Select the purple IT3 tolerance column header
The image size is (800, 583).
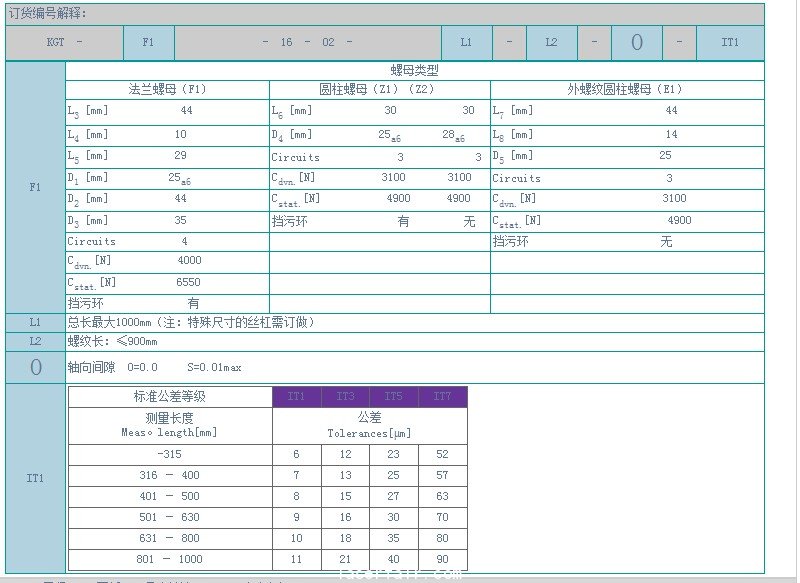click(345, 397)
